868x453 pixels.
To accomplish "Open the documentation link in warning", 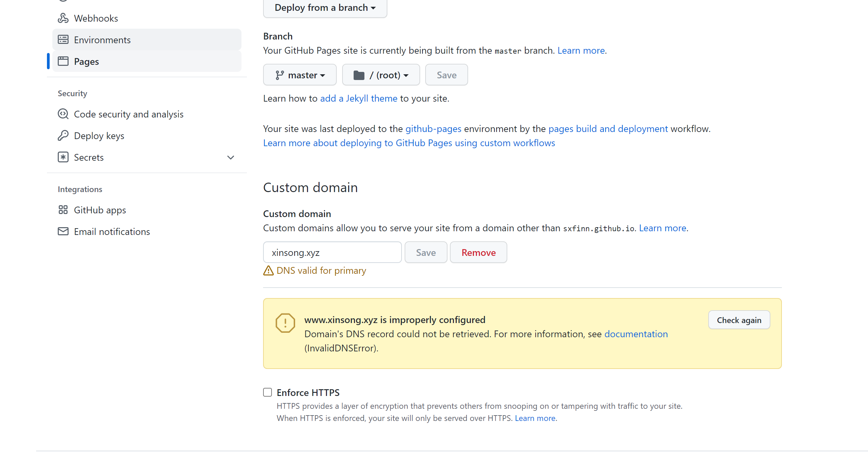I will [636, 334].
